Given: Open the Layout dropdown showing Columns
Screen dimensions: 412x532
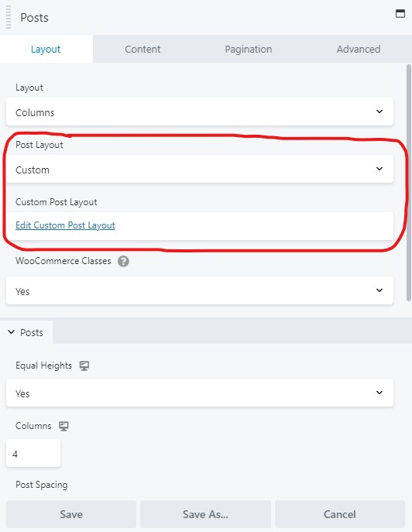Looking at the screenshot, I should tap(200, 112).
